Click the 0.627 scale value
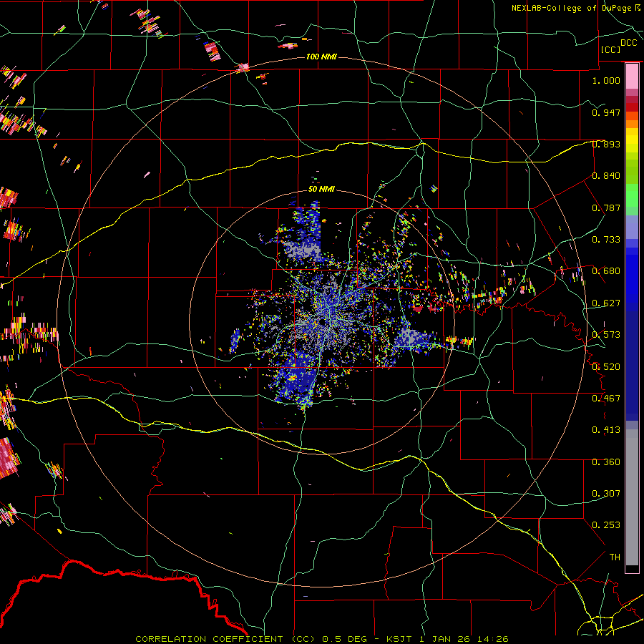 [x=606, y=303]
